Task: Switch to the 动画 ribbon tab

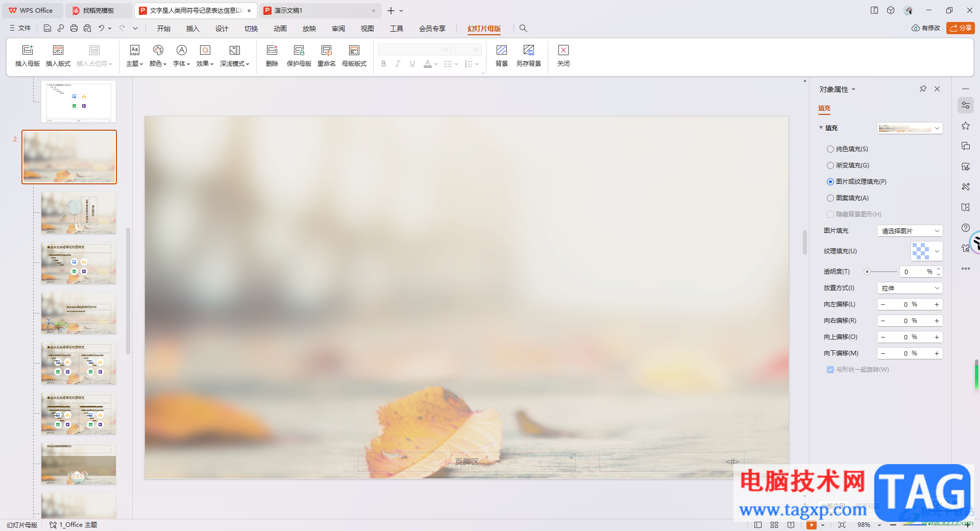Action: click(280, 29)
